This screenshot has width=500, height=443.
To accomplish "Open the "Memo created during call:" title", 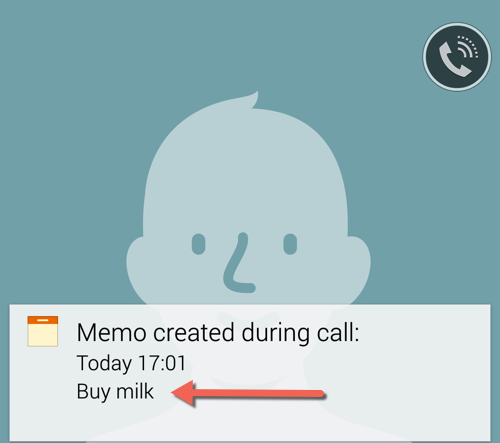I will 218,333.
